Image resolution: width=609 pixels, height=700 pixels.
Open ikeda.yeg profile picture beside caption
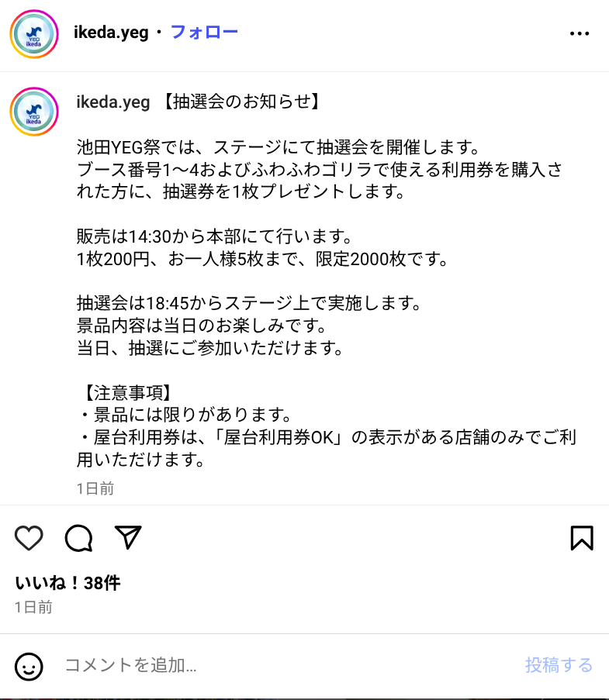pos(34,112)
